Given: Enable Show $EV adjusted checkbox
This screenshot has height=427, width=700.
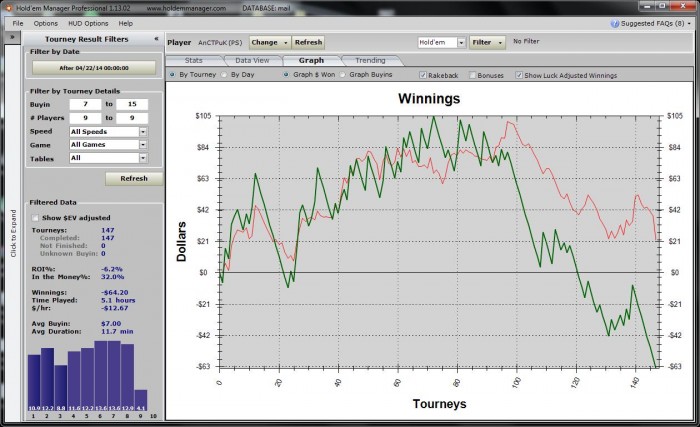Looking at the screenshot, I should 35,218.
